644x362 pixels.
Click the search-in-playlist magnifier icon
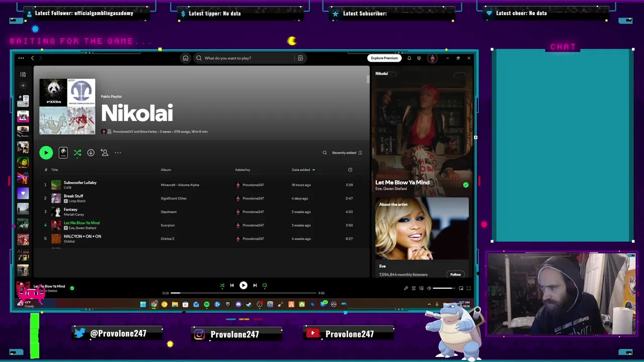(325, 153)
